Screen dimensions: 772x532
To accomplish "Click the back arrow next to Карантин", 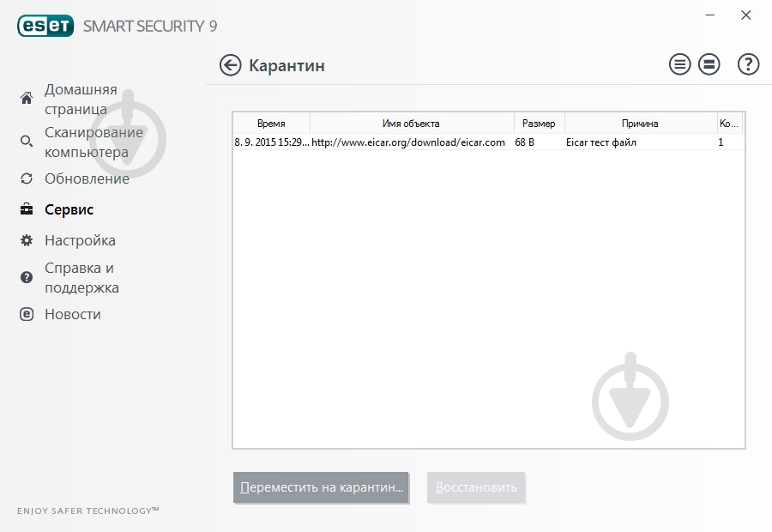I will (x=230, y=64).
